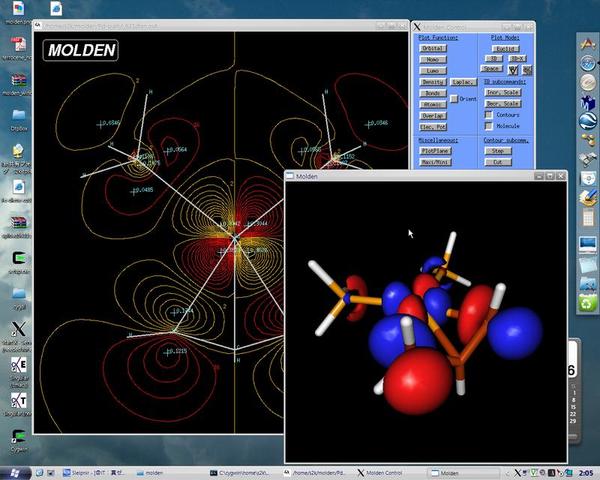Click the Atomic button in Molden Control
The width and height of the screenshot is (600, 480).
(x=433, y=104)
